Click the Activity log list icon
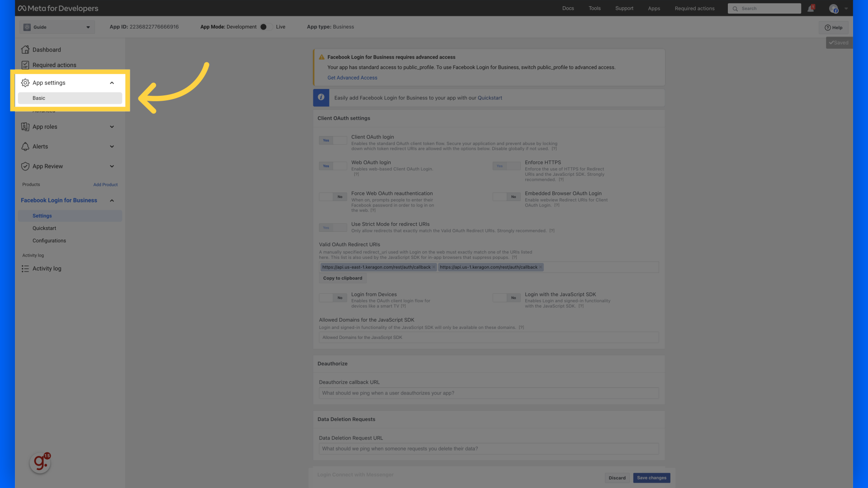Image resolution: width=868 pixels, height=488 pixels. pyautogui.click(x=25, y=269)
